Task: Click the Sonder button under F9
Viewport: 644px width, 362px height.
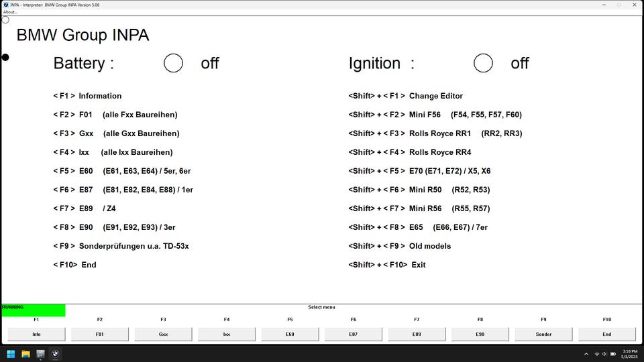Action: click(544, 334)
